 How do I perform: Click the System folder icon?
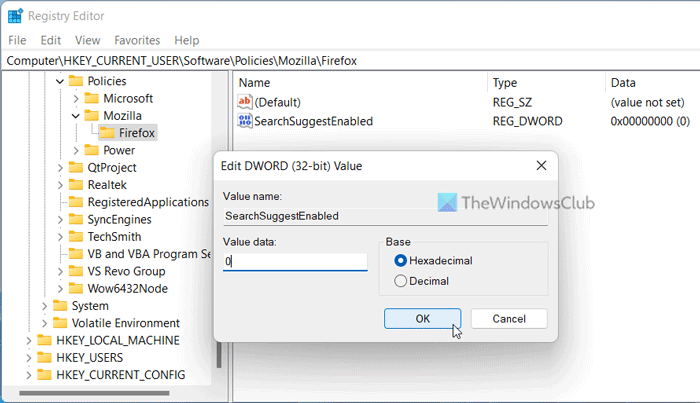click(x=60, y=306)
